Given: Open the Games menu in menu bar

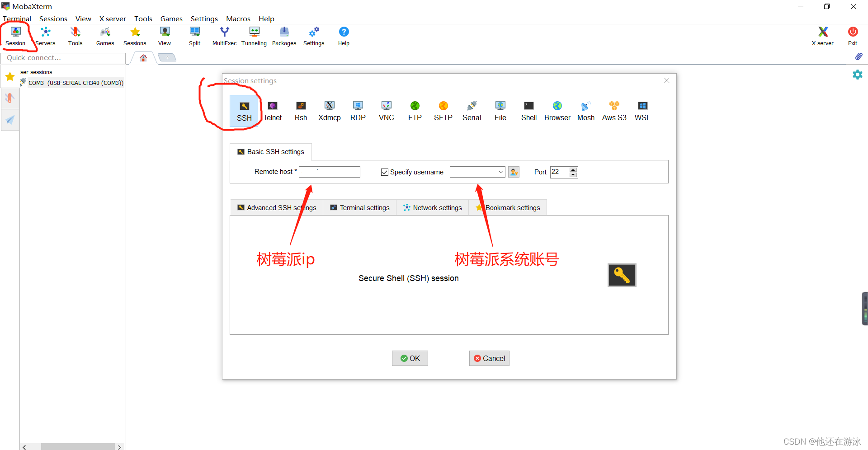Looking at the screenshot, I should (171, 19).
